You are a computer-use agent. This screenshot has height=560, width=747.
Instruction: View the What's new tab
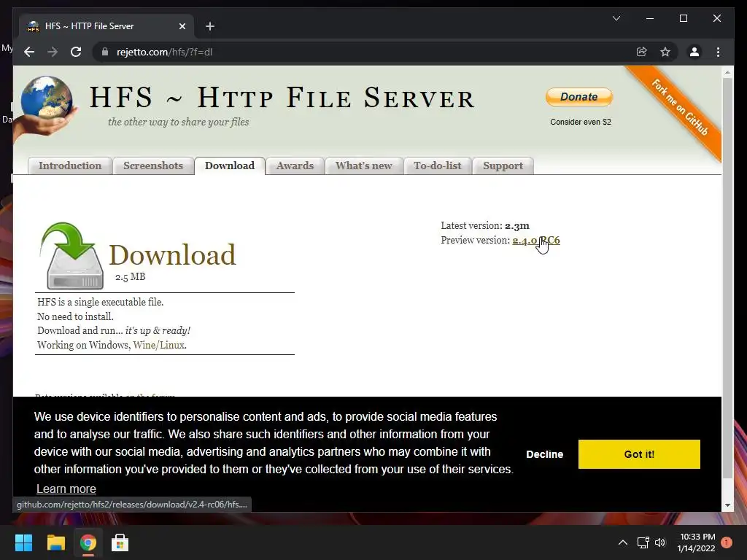pos(364,166)
